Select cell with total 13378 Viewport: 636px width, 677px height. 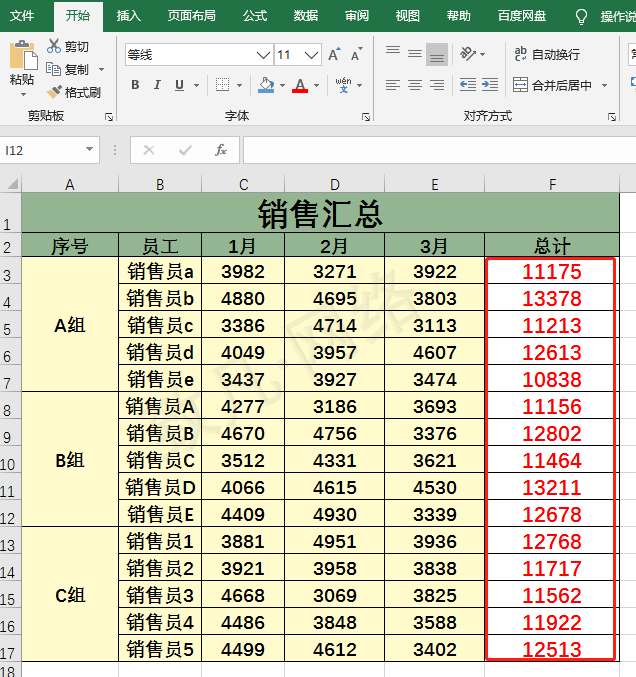point(552,298)
